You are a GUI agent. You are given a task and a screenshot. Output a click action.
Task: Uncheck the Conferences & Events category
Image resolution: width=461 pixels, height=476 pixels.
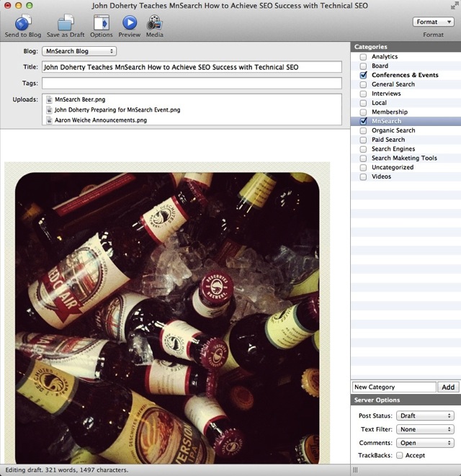click(x=364, y=75)
